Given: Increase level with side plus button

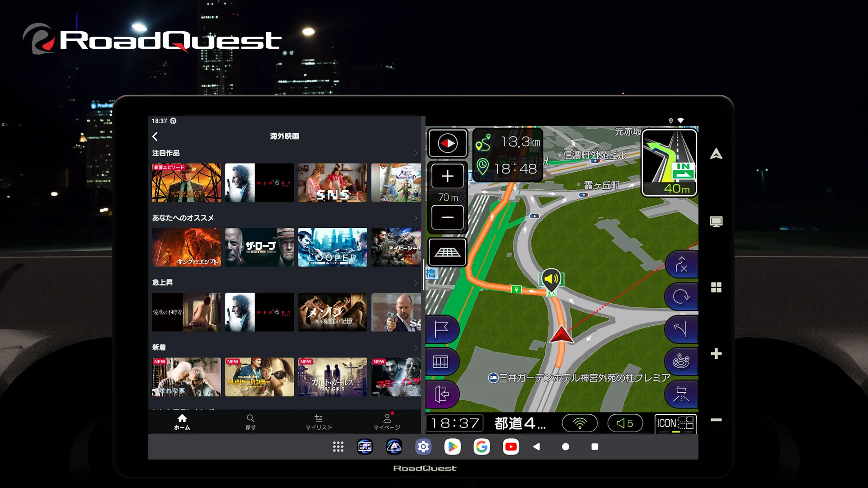Looking at the screenshot, I should tap(716, 354).
